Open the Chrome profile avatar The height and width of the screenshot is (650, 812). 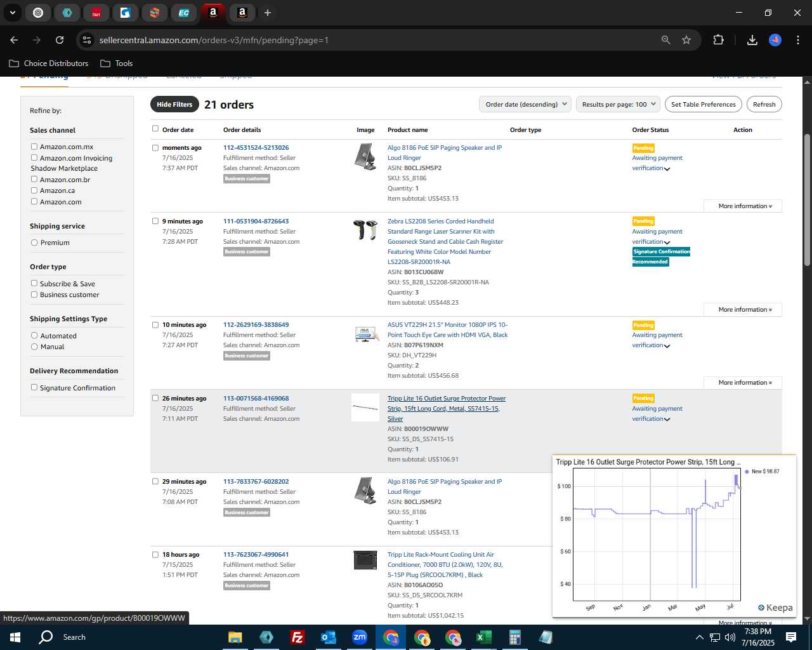(775, 40)
